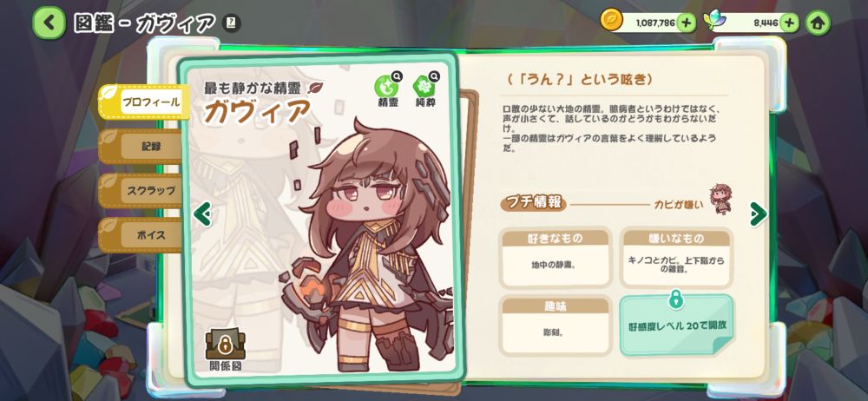Show the previous character with left arrow
868x401 pixels.
202,214
